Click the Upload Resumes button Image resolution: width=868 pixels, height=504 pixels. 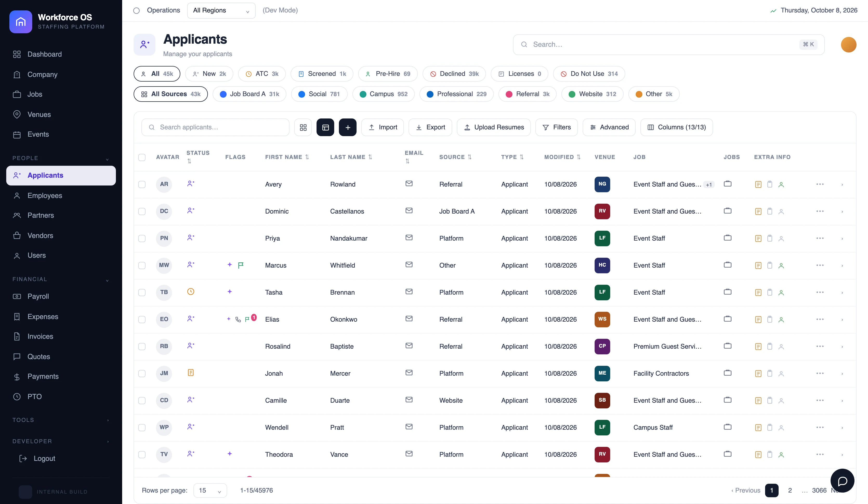pyautogui.click(x=494, y=127)
